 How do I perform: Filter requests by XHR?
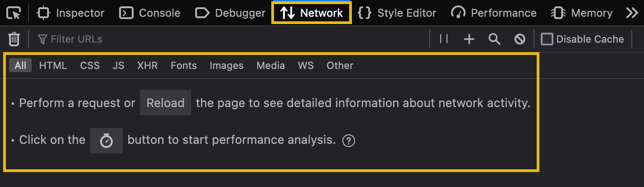[x=147, y=65]
